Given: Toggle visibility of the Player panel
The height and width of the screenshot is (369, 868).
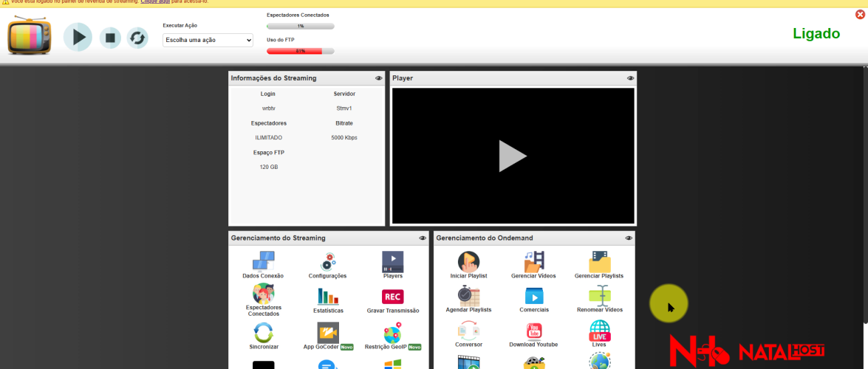Looking at the screenshot, I should tap(631, 78).
